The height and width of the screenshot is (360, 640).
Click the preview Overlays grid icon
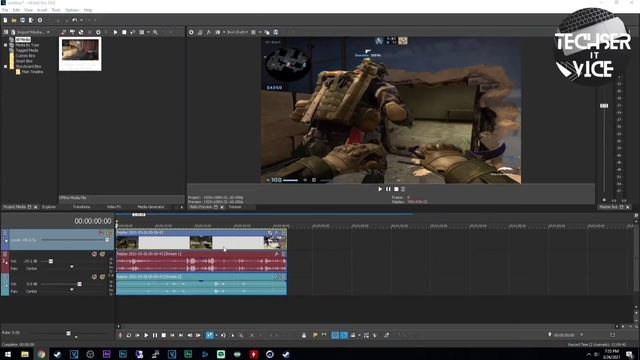tap(253, 32)
